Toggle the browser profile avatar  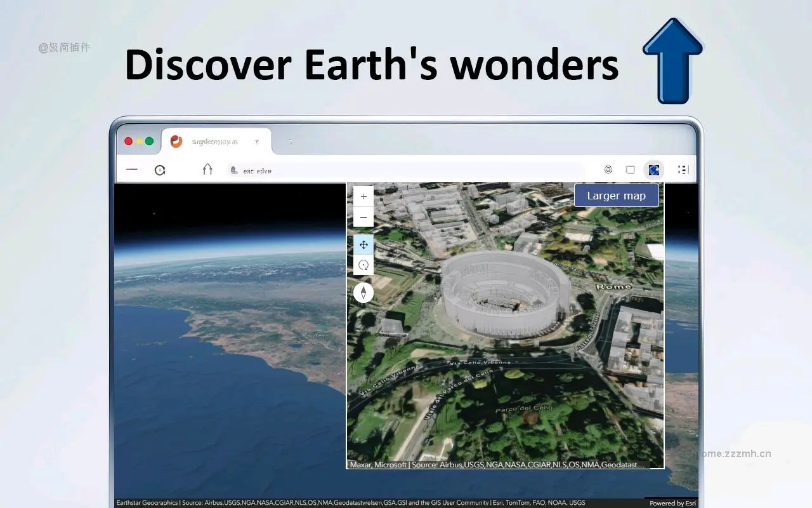pyautogui.click(x=608, y=170)
